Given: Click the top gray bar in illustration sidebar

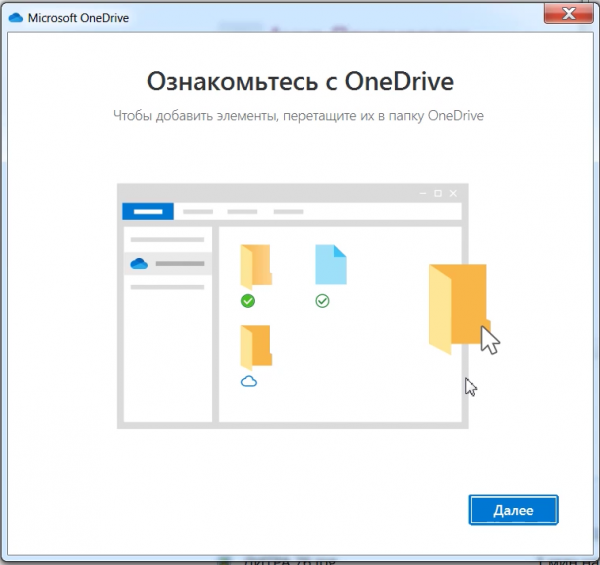Looking at the screenshot, I should (167, 240).
